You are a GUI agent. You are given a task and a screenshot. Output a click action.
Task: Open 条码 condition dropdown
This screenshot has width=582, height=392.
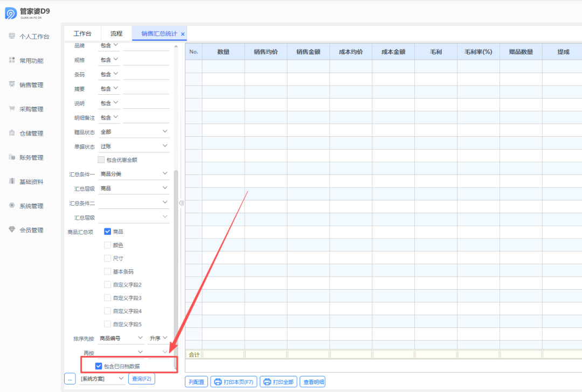109,74
